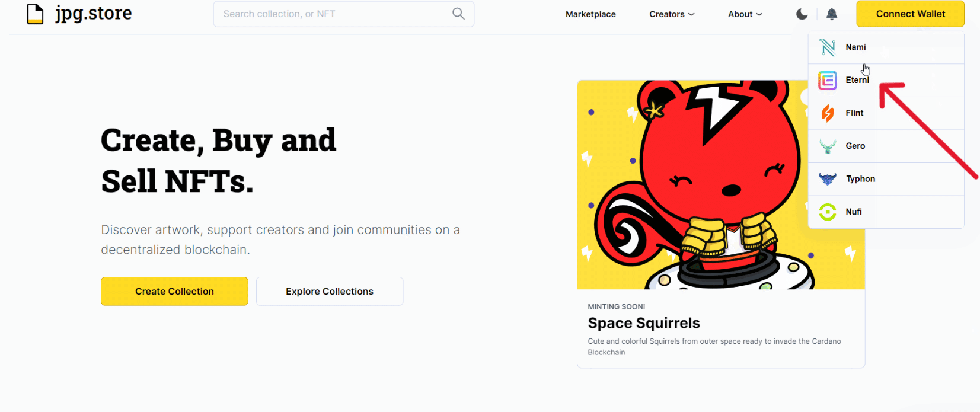The height and width of the screenshot is (412, 980).
Task: Click the Create Collection button
Action: click(174, 291)
